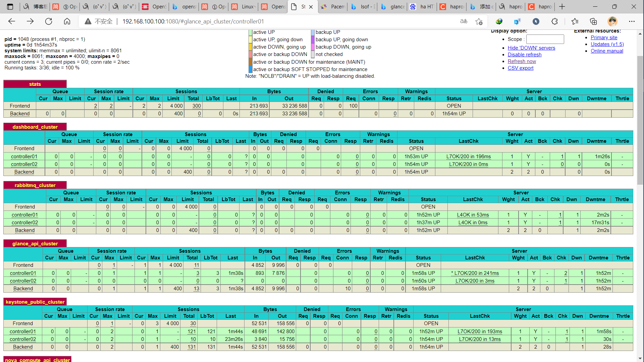644x362 pixels.
Task: Switch to the glance browser tab
Action: [x=392, y=6]
